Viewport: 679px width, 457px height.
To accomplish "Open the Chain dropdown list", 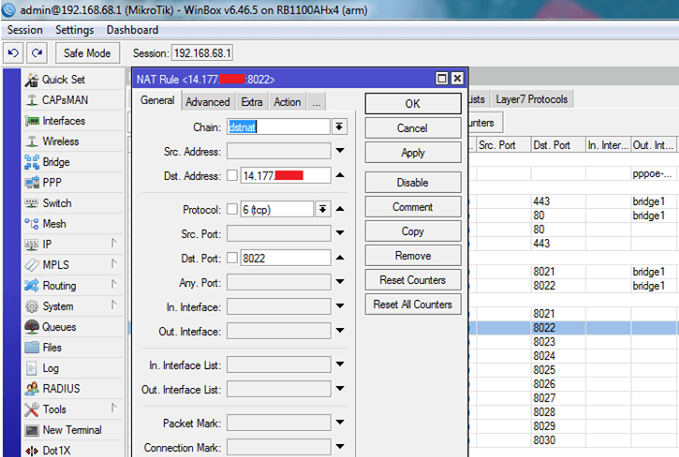I will (x=340, y=127).
